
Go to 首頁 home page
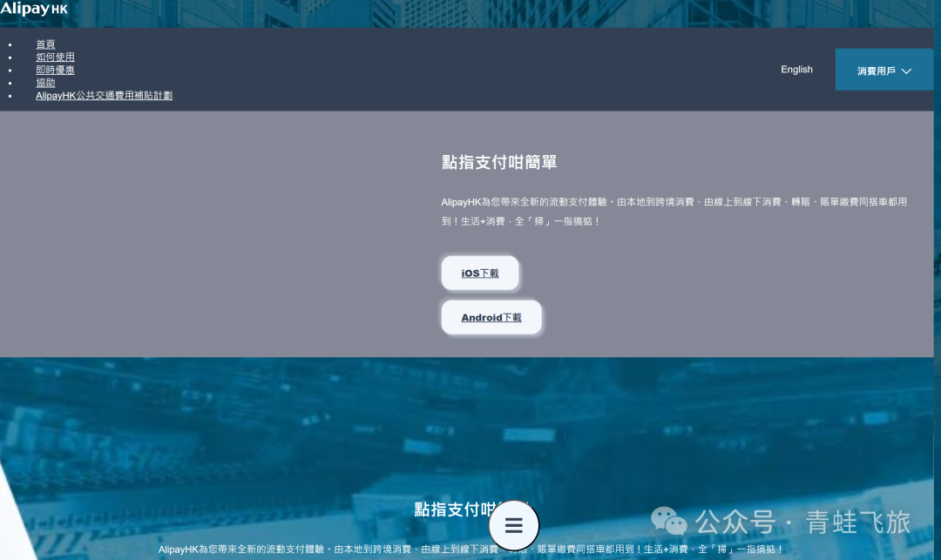[45, 44]
